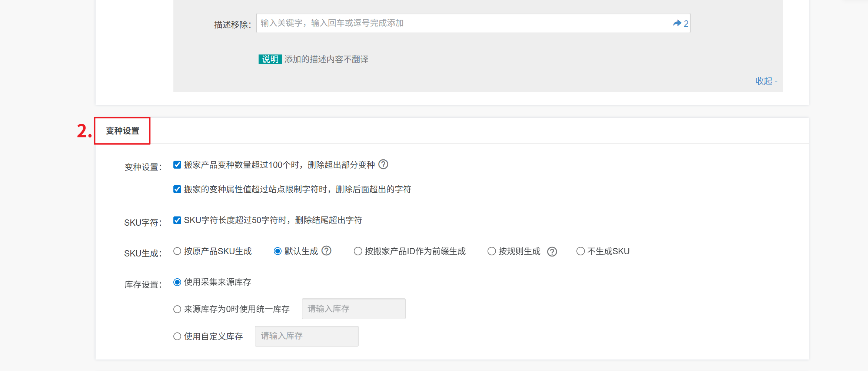This screenshot has height=371, width=868.
Task: Collapse the section with 收起 link
Action: (x=766, y=81)
